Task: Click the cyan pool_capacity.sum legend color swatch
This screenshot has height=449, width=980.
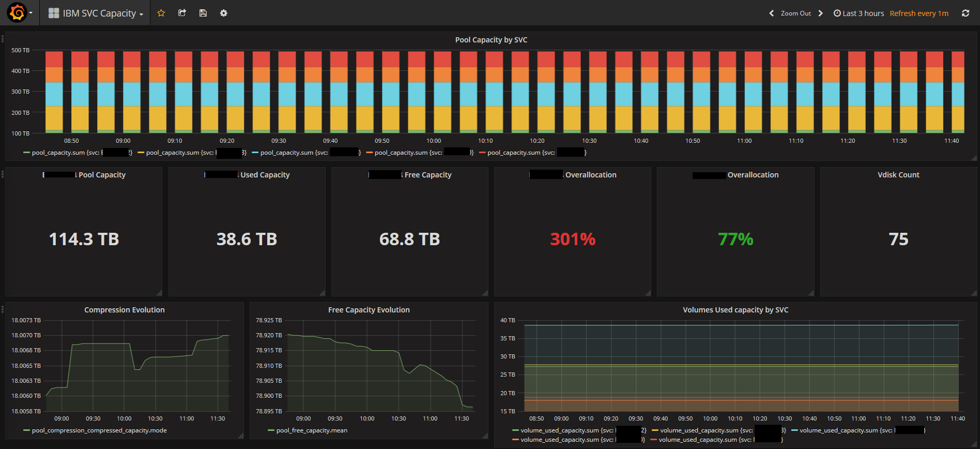Action: (255, 153)
